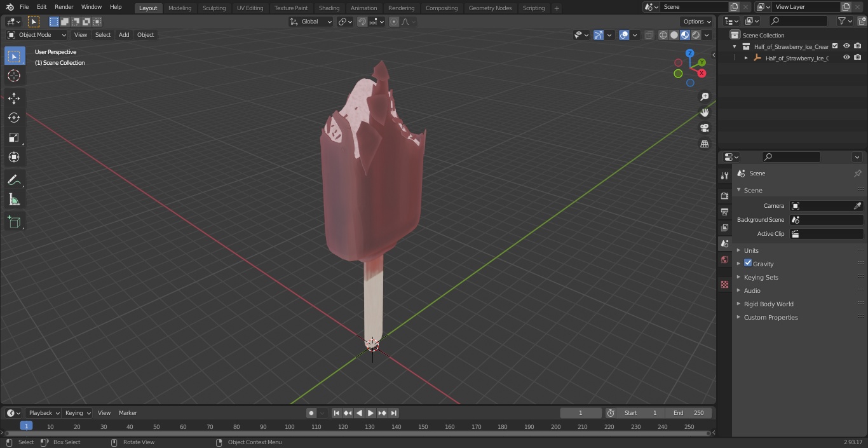Click the Camera field in Scene properties
Viewport: 868px width, 448px height.
pos(826,206)
